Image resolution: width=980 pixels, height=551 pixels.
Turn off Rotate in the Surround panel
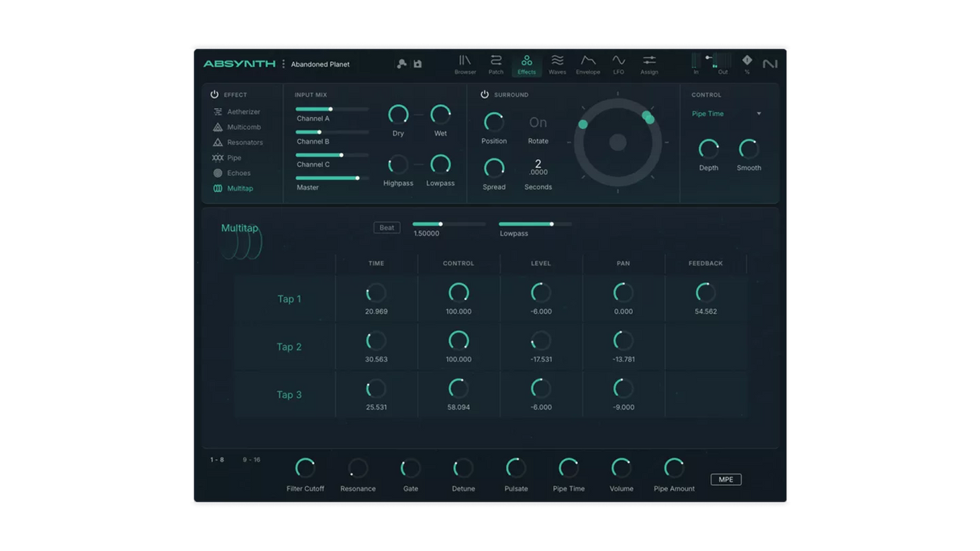click(538, 122)
